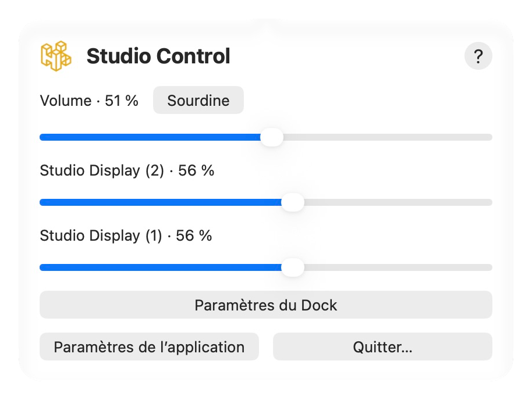532x400 pixels.
Task: Open help via the question mark button
Action: (x=478, y=56)
